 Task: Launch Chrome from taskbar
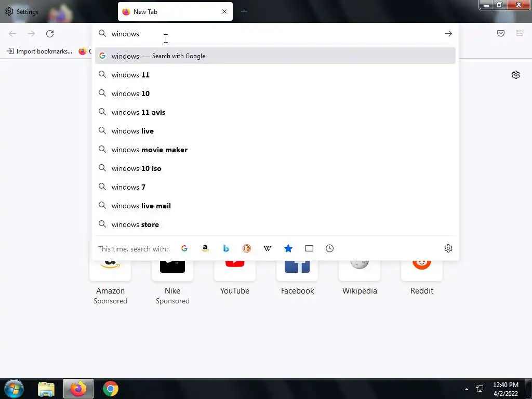111,389
